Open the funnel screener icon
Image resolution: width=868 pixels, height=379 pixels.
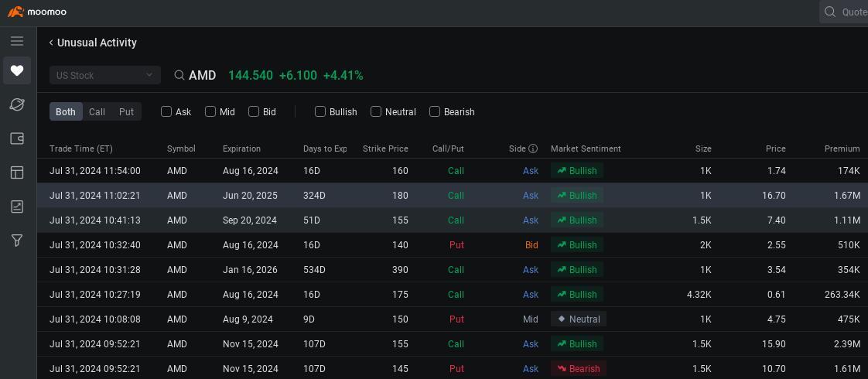pos(17,240)
